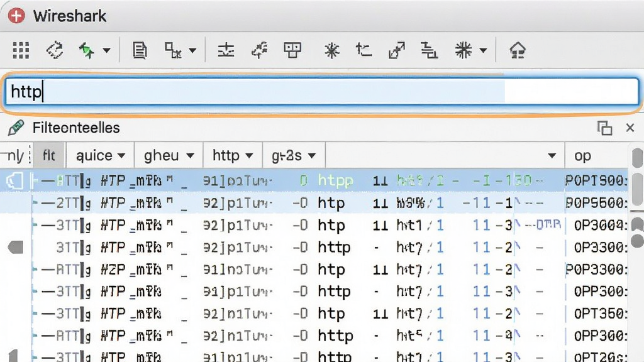
Task: Expand tree branch of the POP5500 row
Action: [x=35, y=203]
